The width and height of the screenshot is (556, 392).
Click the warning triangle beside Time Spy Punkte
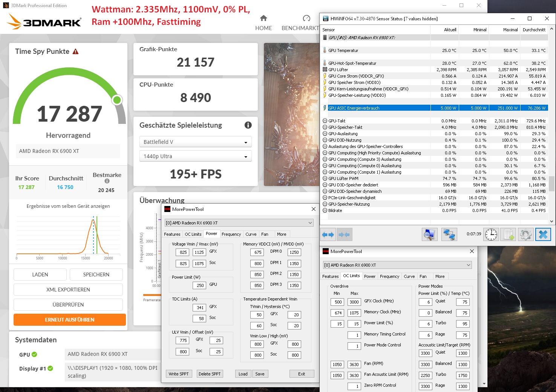click(x=75, y=52)
